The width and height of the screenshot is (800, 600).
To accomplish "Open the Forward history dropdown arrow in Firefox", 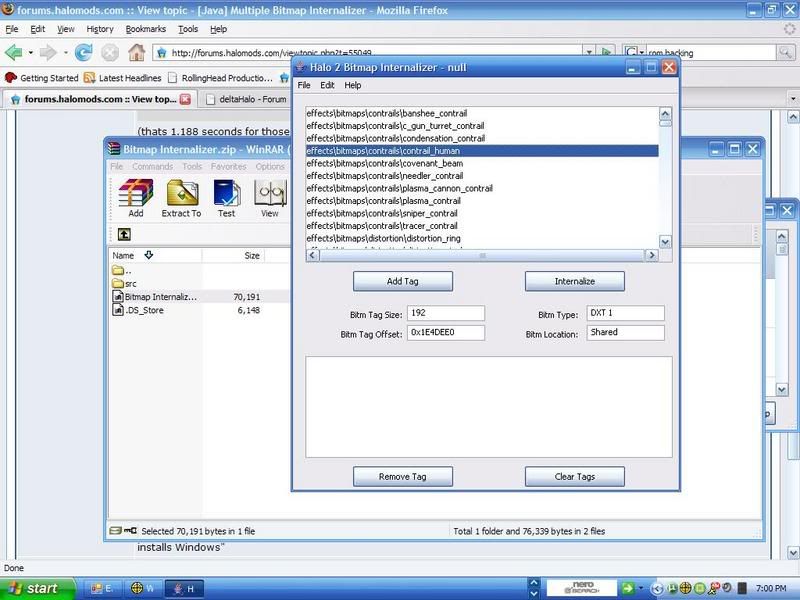I will [x=65, y=53].
